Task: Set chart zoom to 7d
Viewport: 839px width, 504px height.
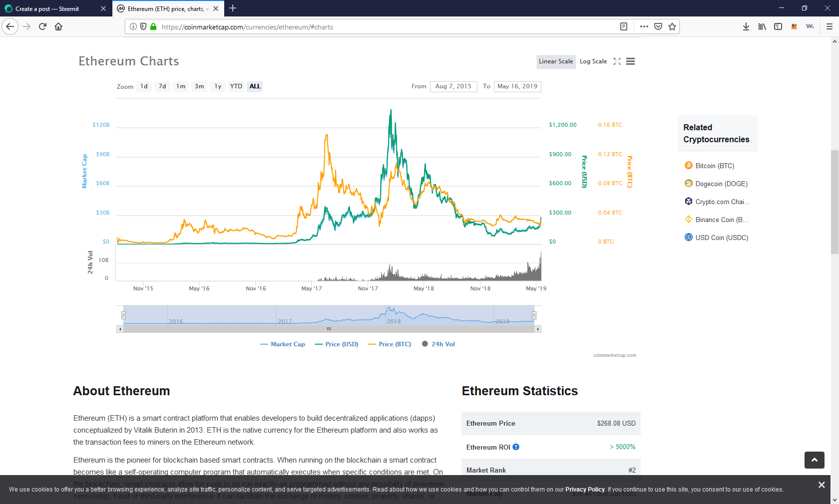Action: [162, 86]
